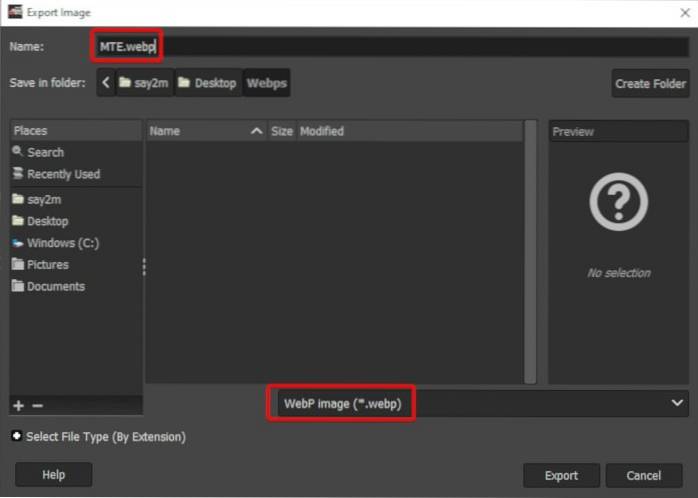Select the say2m folder in Places sidebar
698x498 pixels.
click(x=45, y=199)
